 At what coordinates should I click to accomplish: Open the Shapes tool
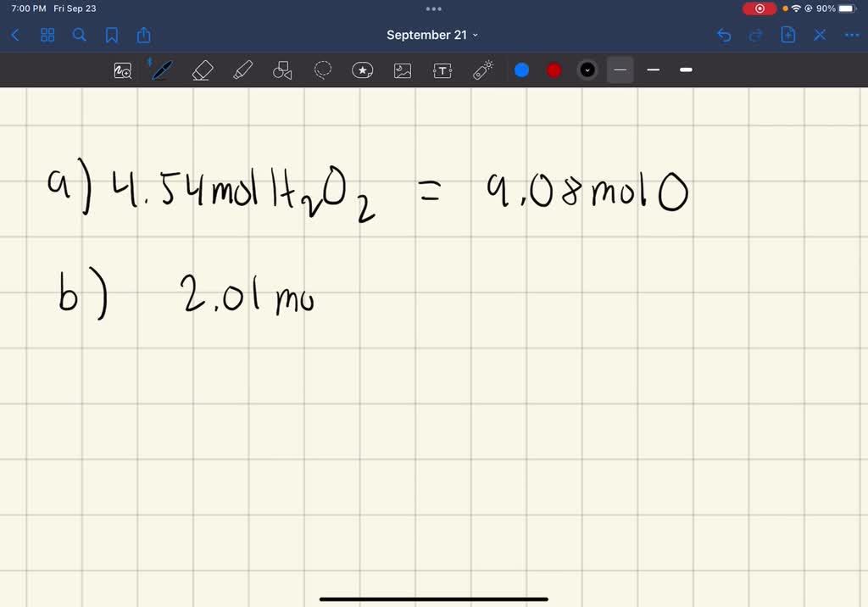(x=282, y=70)
